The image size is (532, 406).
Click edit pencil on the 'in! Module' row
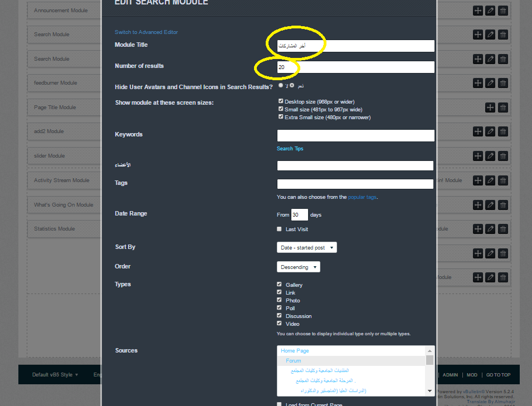click(490, 180)
